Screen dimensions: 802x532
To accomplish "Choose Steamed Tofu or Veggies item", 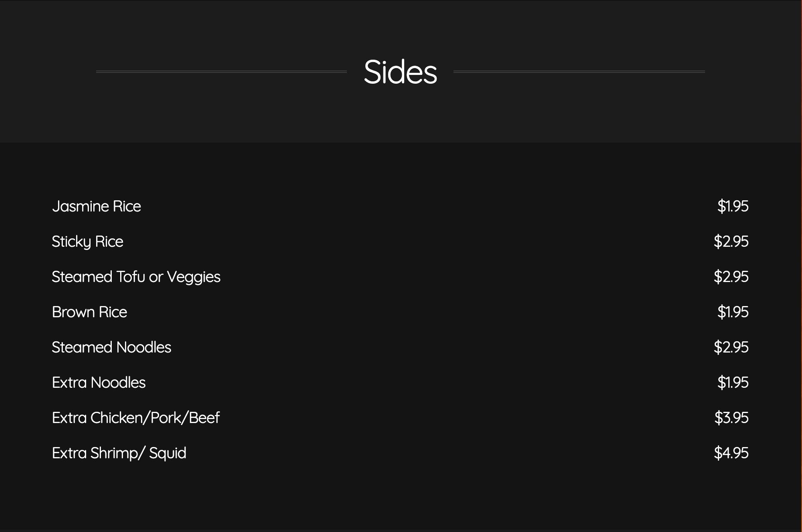I will [x=136, y=277].
